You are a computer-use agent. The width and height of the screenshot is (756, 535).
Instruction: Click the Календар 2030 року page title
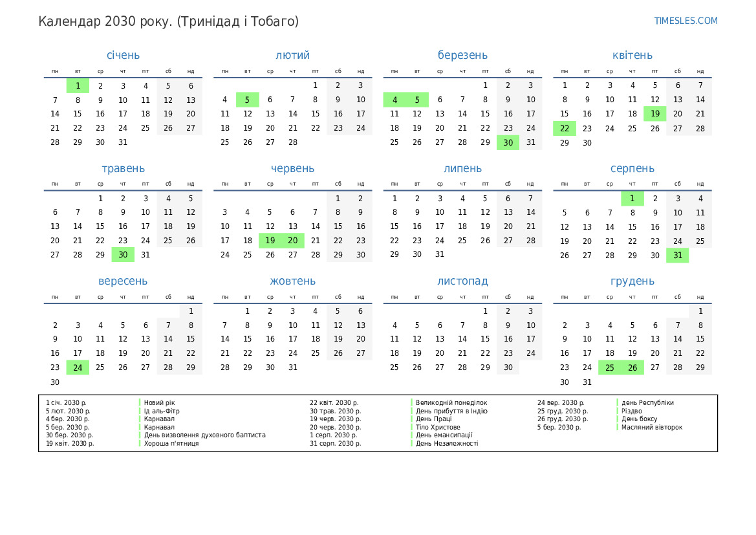168,21
